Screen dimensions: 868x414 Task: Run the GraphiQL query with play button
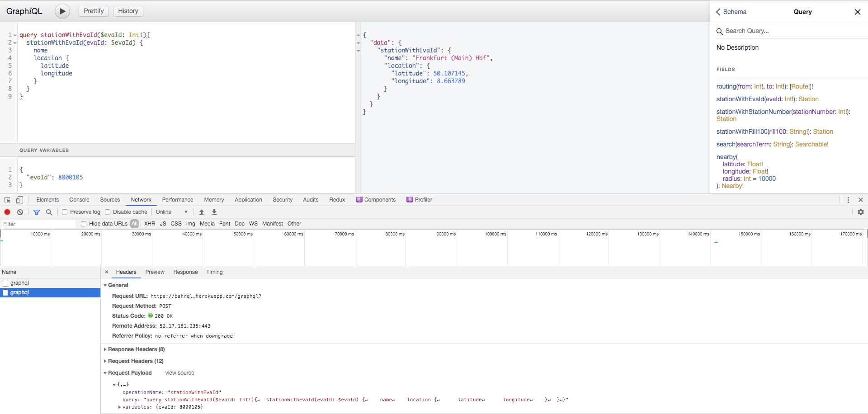coord(62,11)
